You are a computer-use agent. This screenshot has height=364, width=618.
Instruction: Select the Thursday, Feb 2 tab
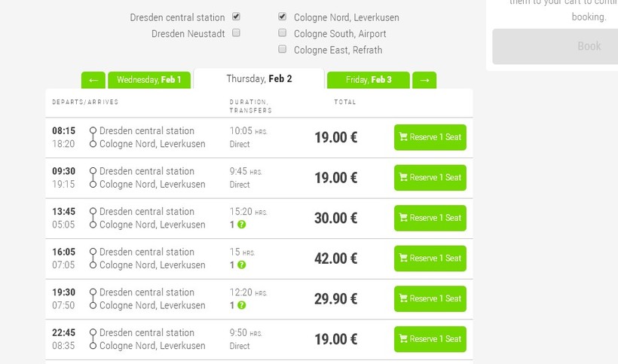click(259, 79)
